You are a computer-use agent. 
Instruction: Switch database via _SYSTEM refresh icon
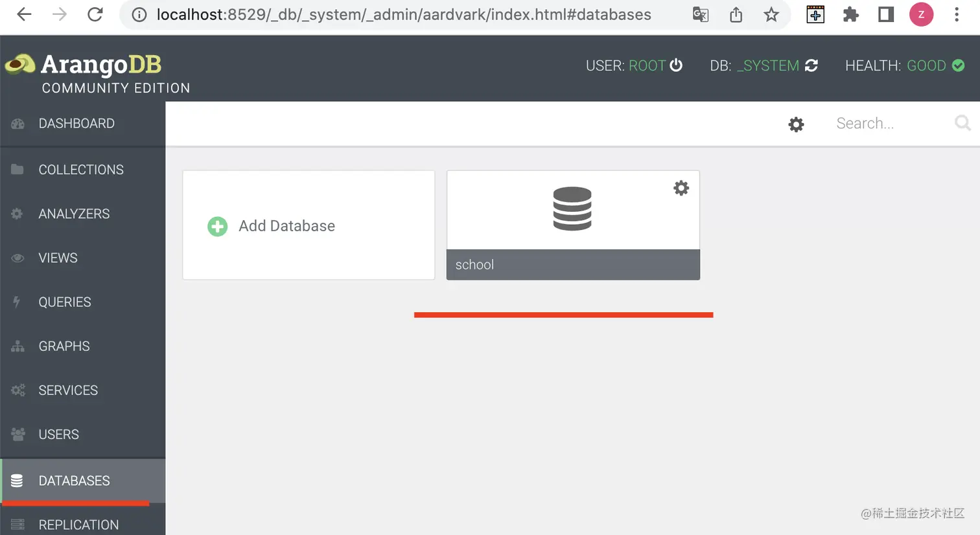(x=811, y=65)
